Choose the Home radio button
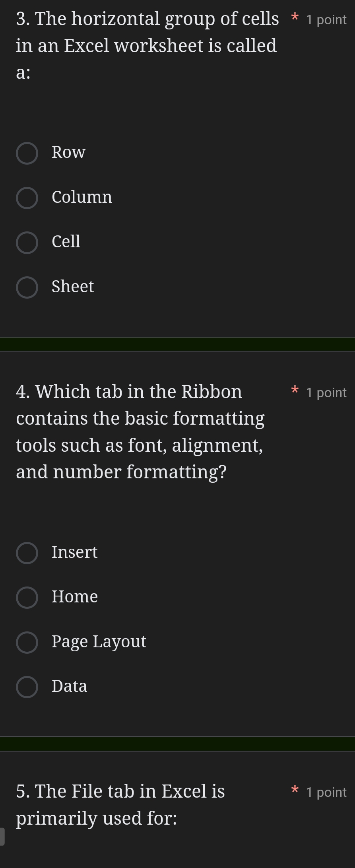The width and height of the screenshot is (355, 868). point(27,598)
